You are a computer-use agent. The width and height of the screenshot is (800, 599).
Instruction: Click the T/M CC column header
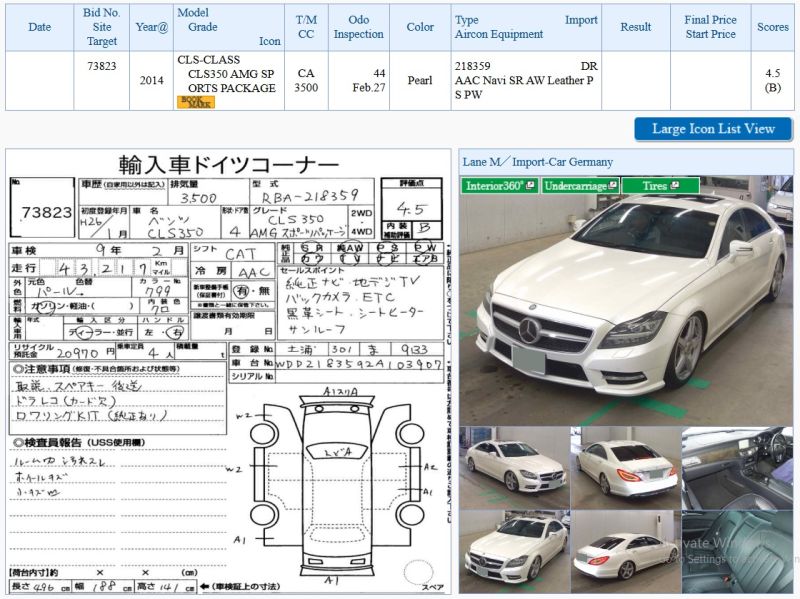pos(306,27)
